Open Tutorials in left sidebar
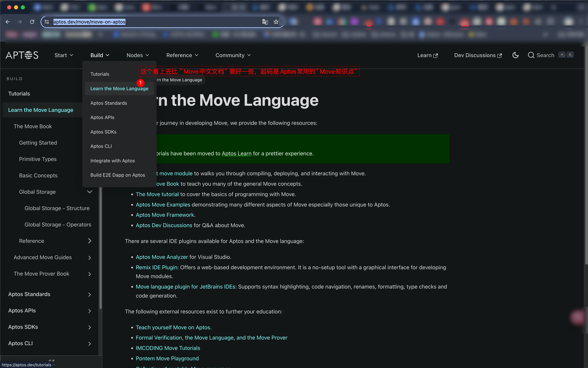Viewport: 588px width, 368px height. (x=19, y=94)
